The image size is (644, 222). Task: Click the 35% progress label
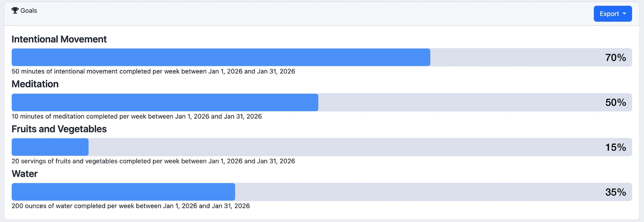tap(615, 192)
